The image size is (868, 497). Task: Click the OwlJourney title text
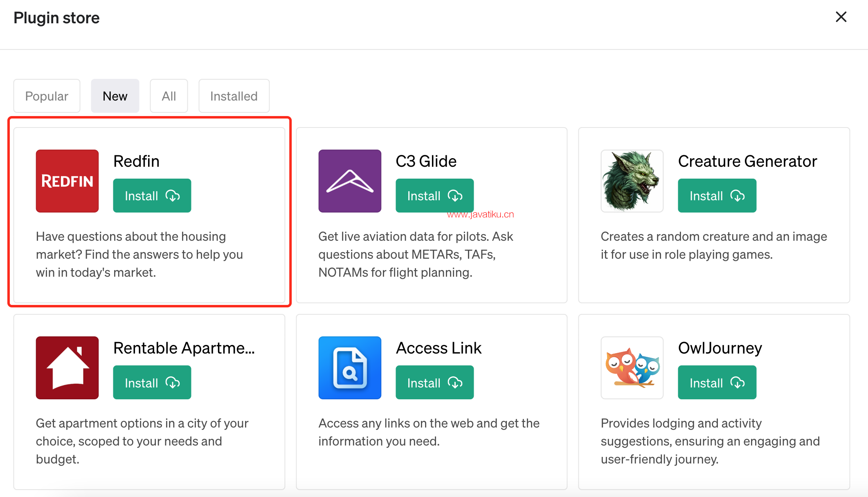pos(720,348)
